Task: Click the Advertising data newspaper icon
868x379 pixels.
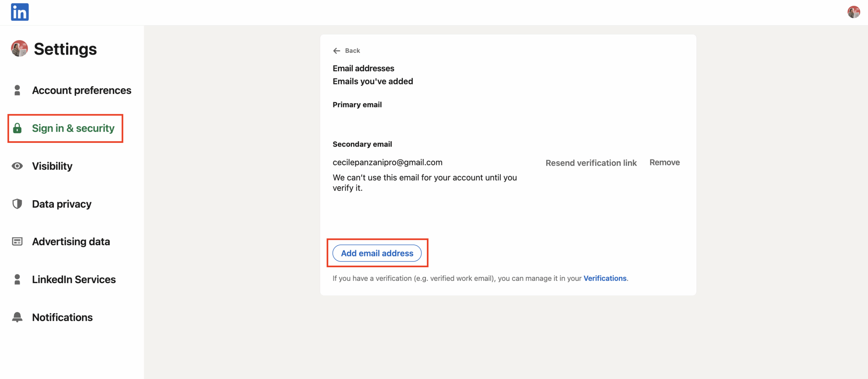Action: pos(17,241)
